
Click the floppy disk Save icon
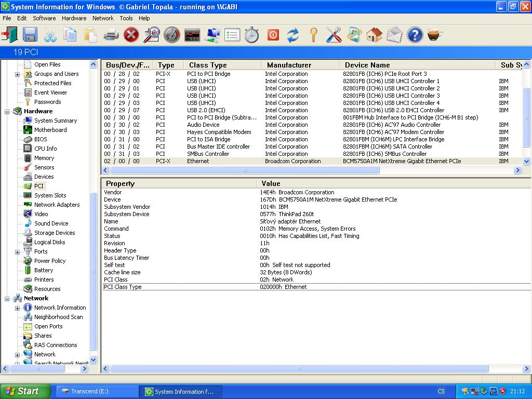(30, 35)
